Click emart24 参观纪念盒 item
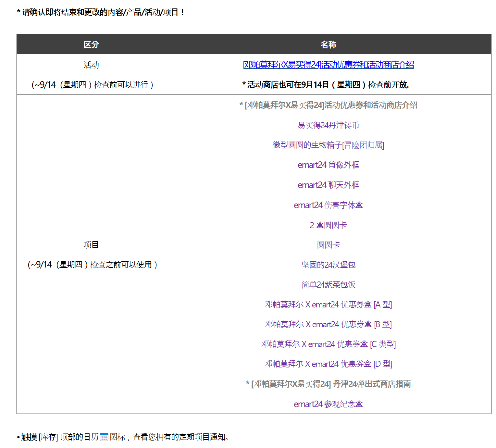The width and height of the screenshot is (496, 448). (328, 404)
